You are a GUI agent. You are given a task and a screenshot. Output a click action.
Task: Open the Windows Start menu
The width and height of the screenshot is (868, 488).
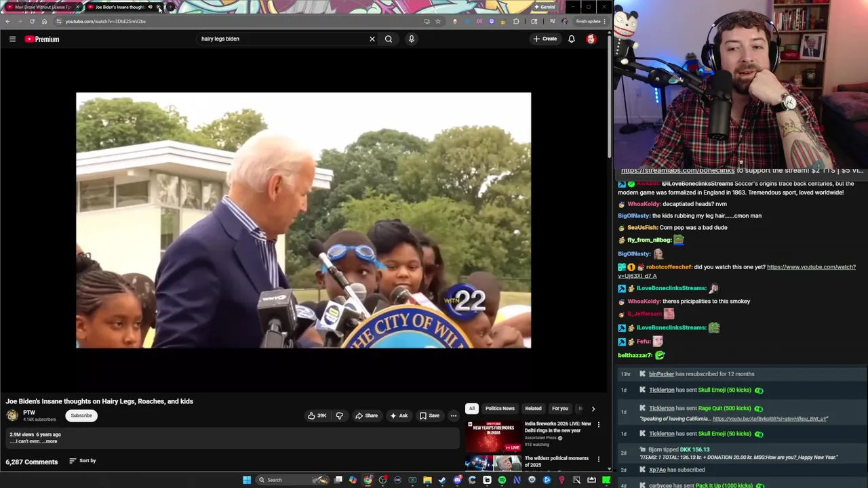(247, 480)
